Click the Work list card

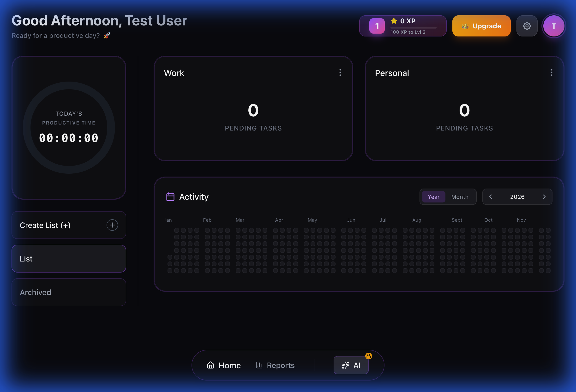(x=253, y=108)
